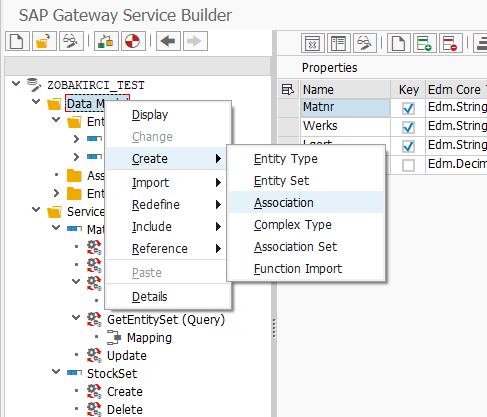This screenshot has height=417, width=487.
Task: Select the Update tree item
Action: [127, 356]
